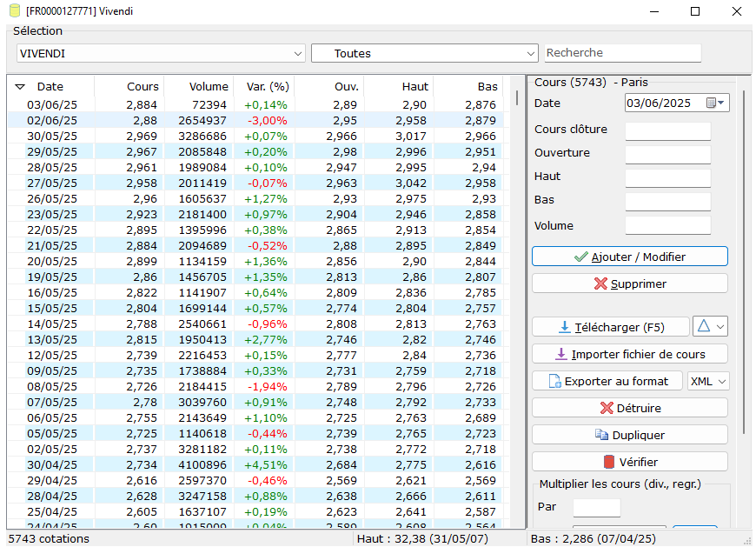Select the row dated 08/05/25
Screen dimensions: 756x547
[255, 386]
